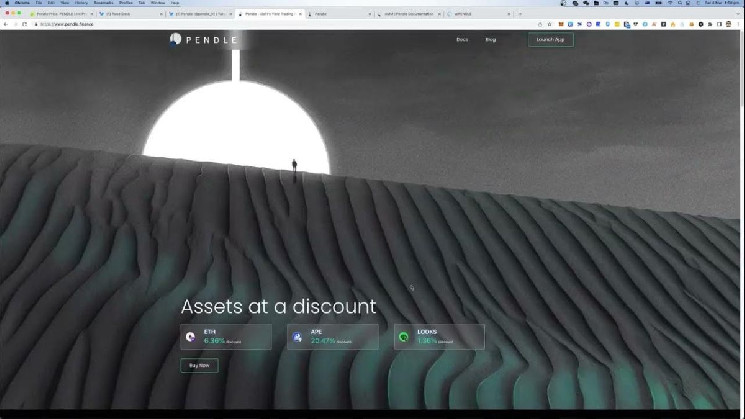Click the Launch App button
745x419 pixels.
coord(551,40)
